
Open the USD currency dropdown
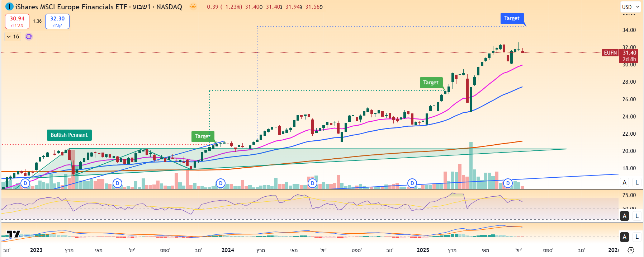click(631, 7)
